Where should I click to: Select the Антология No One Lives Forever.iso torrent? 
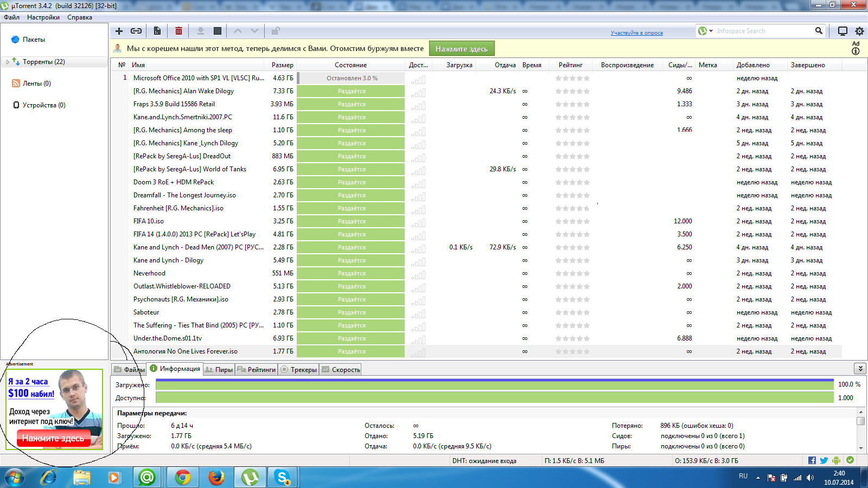coord(185,351)
